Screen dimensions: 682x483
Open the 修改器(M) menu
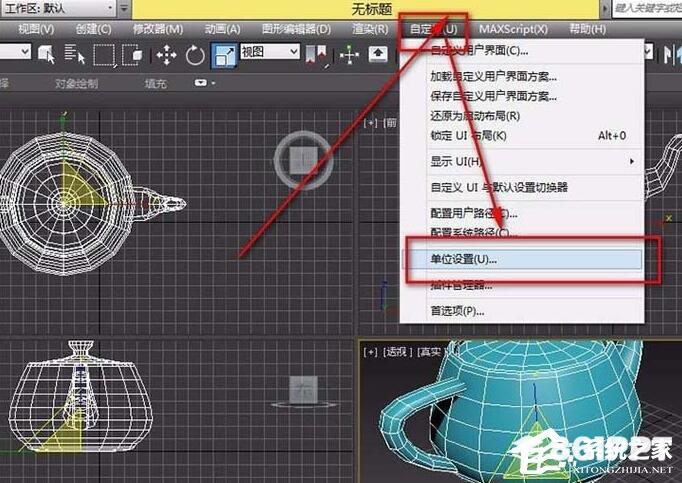tap(158, 29)
